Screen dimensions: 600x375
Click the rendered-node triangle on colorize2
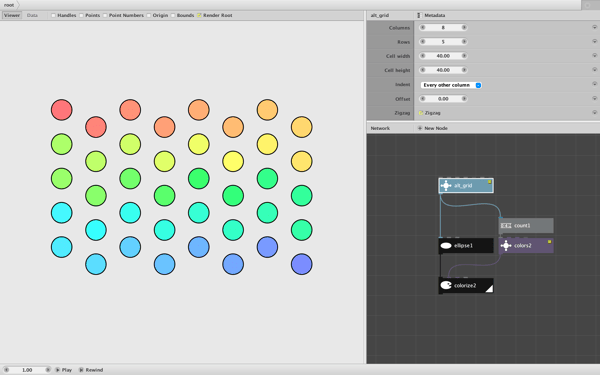[489, 289]
